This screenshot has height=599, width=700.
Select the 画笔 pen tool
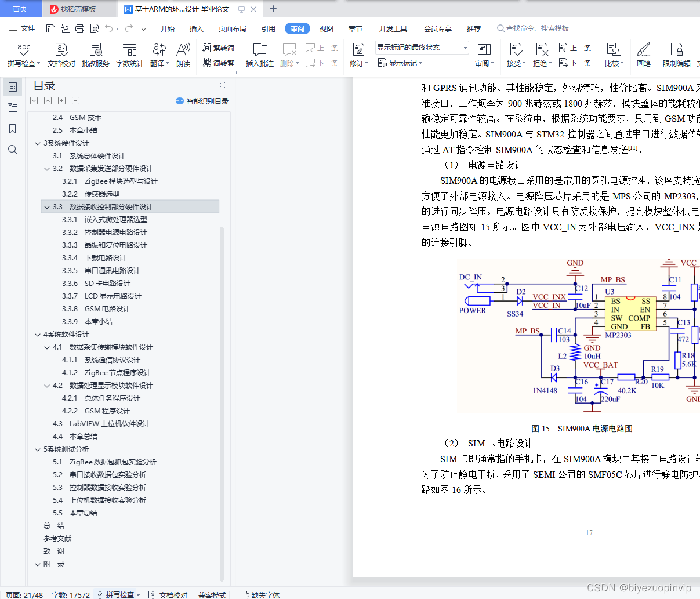[644, 55]
